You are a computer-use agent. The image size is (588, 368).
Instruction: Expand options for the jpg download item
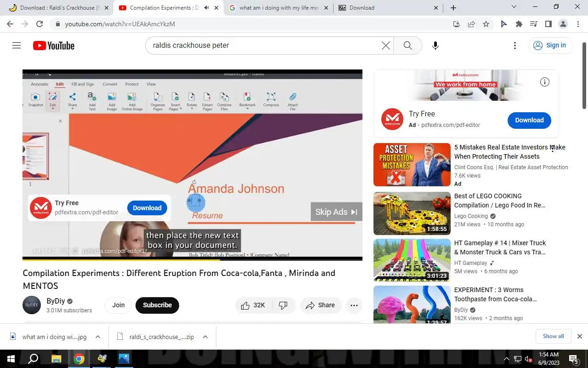coord(98,337)
